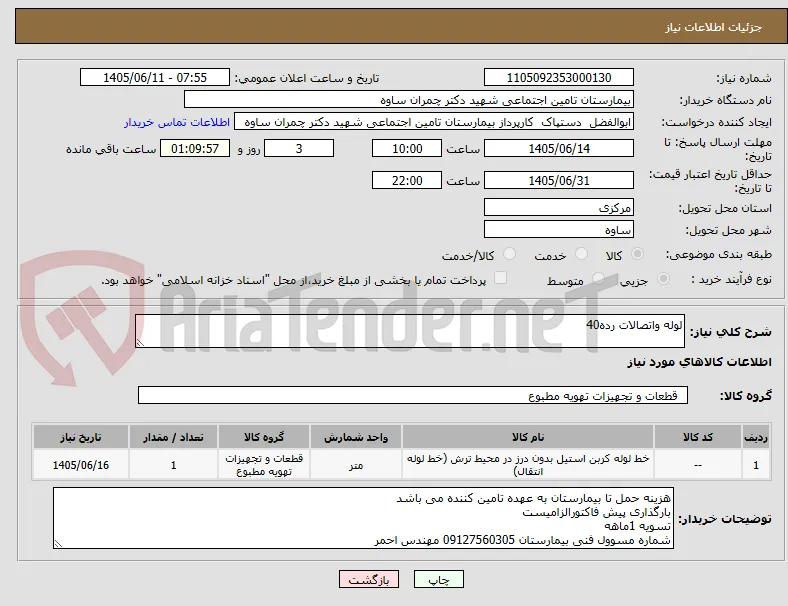Screen dimensions: 788x606
Task: Click the ردیف column header
Action: click(x=755, y=437)
